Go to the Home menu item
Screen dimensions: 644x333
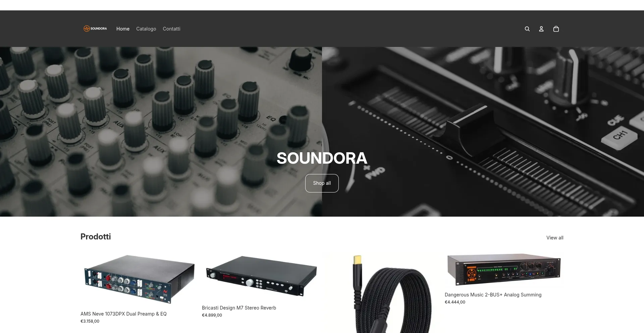coord(123,29)
